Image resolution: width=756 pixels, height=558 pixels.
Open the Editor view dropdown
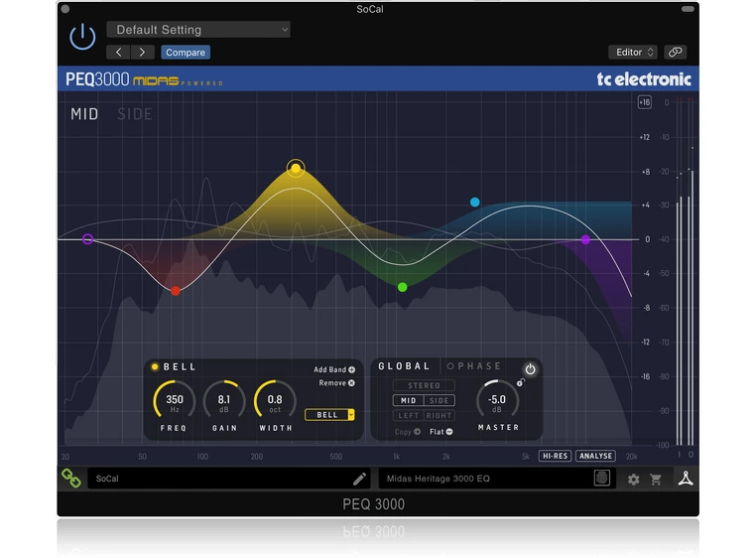(633, 52)
